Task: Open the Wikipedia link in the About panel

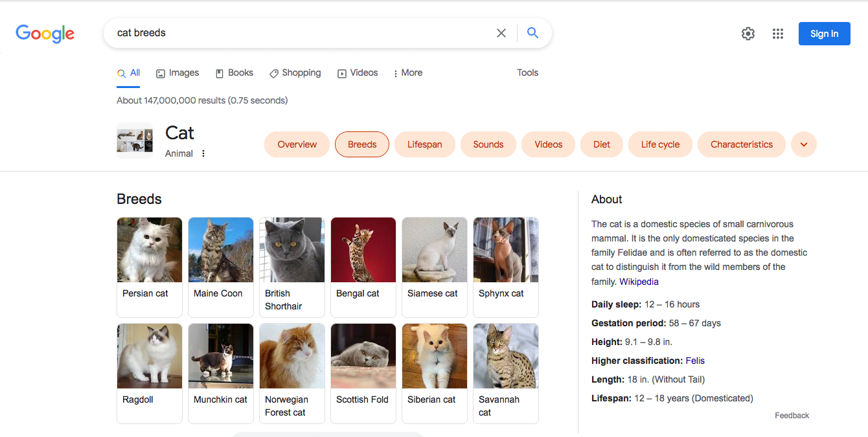Action: (x=639, y=281)
